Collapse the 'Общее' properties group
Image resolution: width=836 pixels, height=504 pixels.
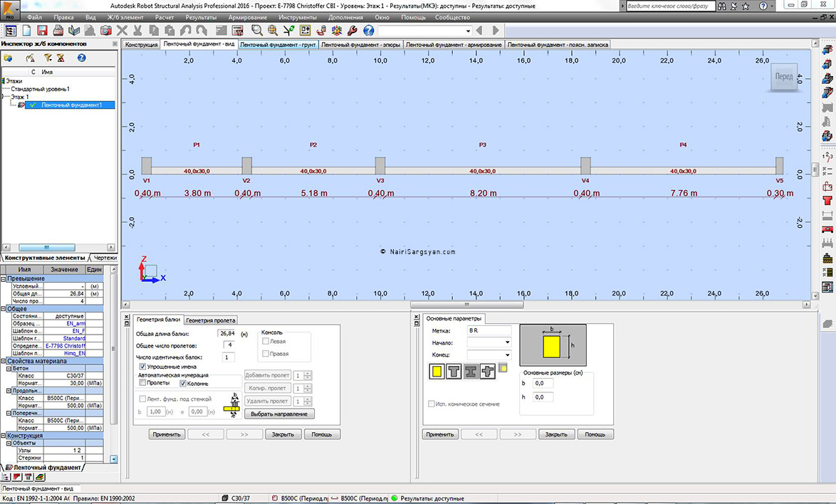point(3,308)
